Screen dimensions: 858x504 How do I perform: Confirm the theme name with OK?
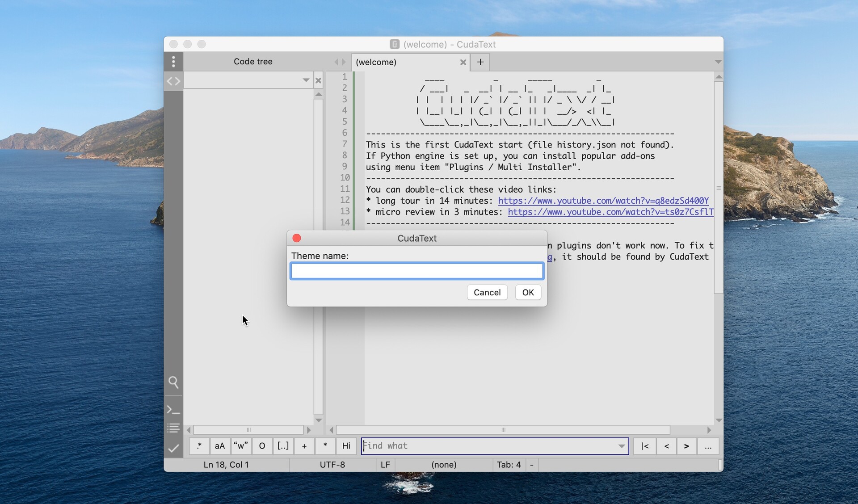(x=528, y=292)
